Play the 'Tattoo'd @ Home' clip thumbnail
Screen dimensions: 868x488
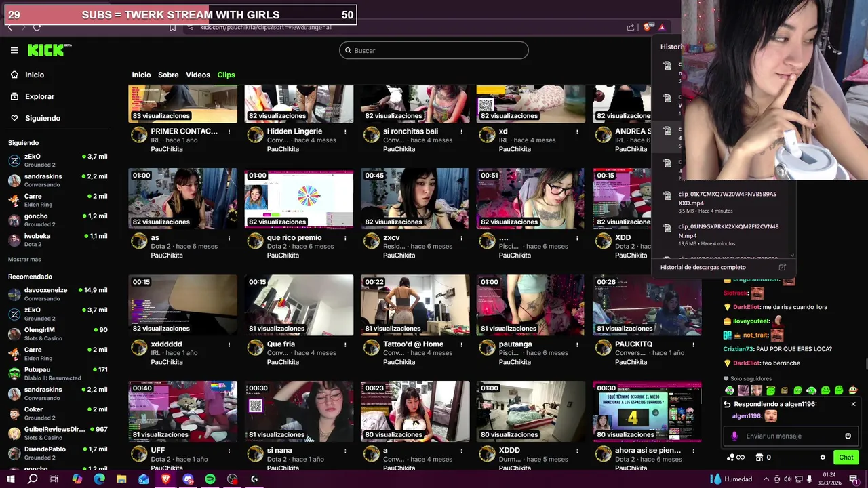[x=415, y=305]
